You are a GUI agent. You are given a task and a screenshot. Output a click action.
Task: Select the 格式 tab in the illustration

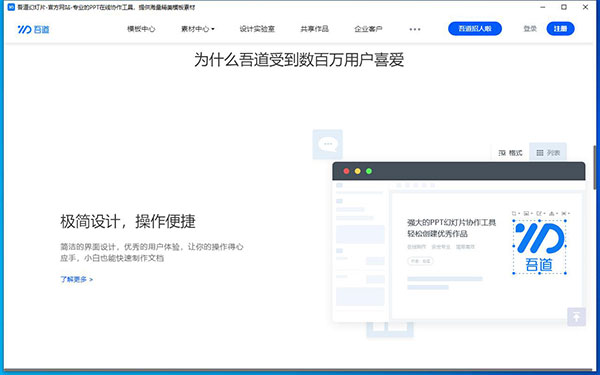click(x=510, y=153)
